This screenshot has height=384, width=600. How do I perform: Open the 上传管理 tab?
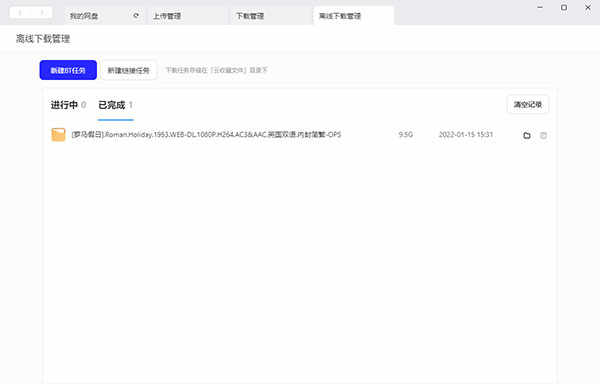click(x=167, y=16)
